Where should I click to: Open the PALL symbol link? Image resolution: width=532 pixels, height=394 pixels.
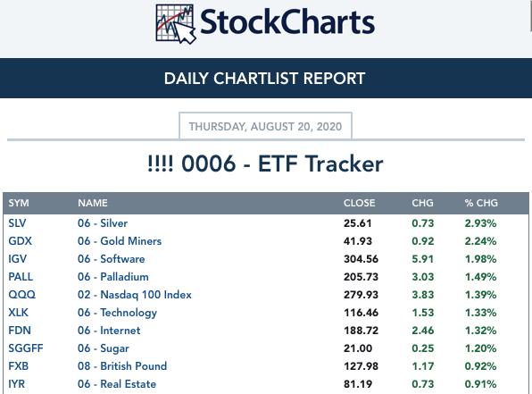[21, 277]
